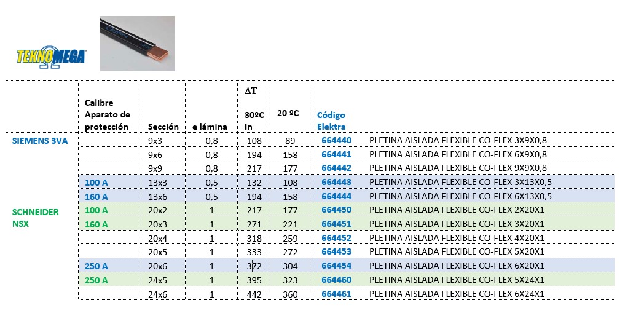Click the green 160 A cell in 20x3 row
The height and width of the screenshot is (316, 644).
[x=96, y=224]
